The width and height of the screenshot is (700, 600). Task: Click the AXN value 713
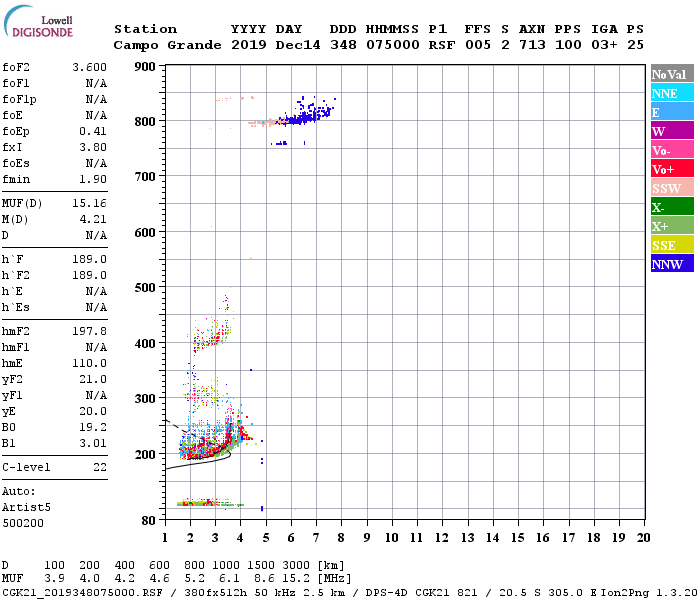tap(532, 45)
